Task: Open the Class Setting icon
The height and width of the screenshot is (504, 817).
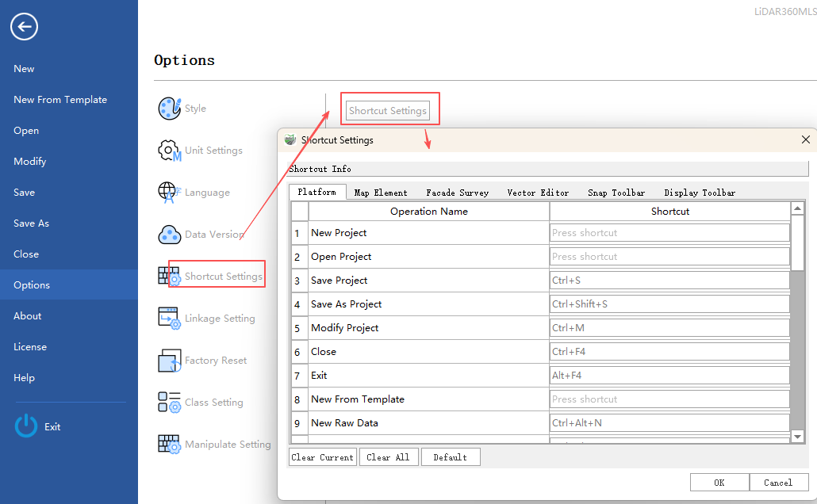Action: 170,403
